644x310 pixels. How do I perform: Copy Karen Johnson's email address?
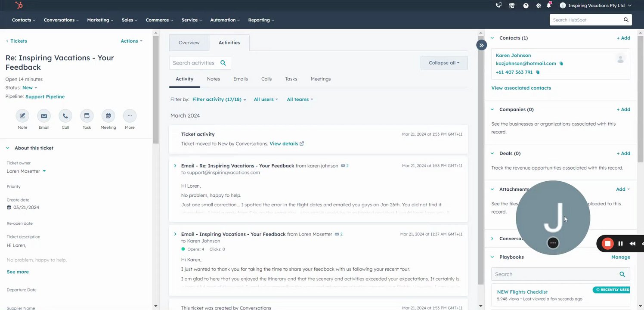tap(561, 64)
